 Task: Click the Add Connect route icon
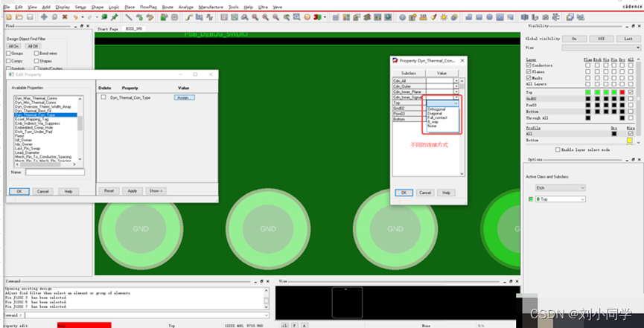click(189, 17)
